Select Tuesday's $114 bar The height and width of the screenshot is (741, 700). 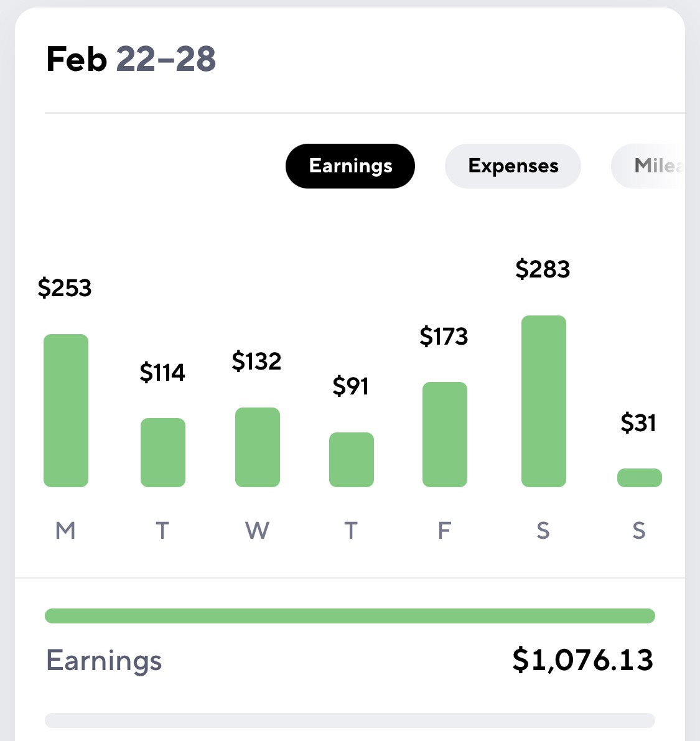click(x=162, y=452)
